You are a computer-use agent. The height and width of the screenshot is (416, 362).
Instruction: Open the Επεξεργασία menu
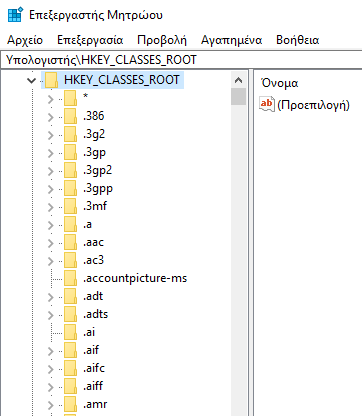[x=90, y=40]
